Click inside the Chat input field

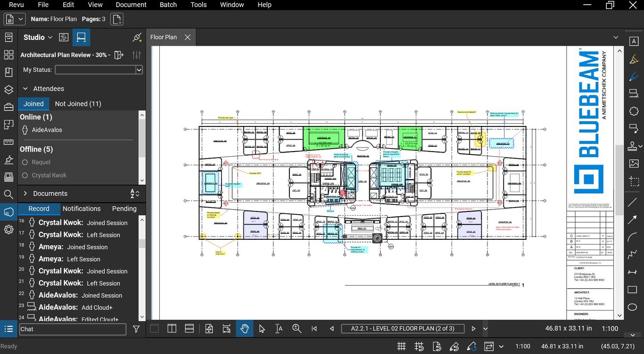click(x=73, y=329)
